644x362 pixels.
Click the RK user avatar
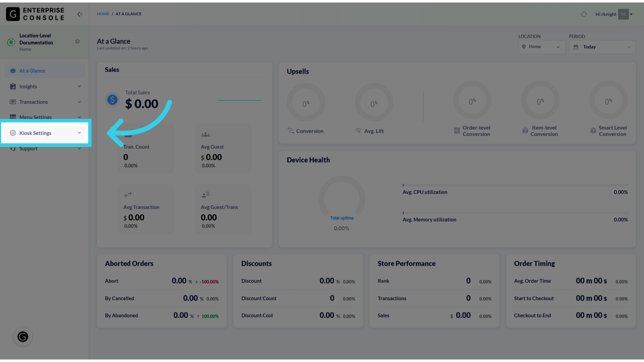[x=623, y=14]
